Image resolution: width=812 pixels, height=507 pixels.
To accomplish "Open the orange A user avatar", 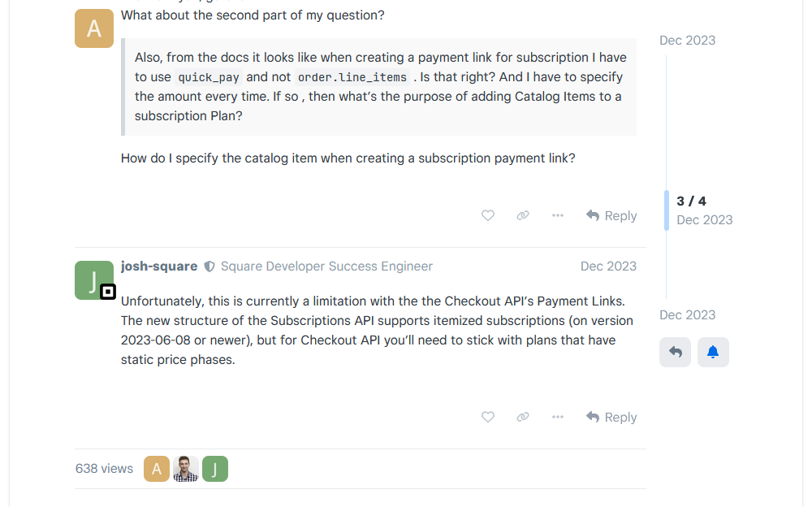I will [x=94, y=28].
